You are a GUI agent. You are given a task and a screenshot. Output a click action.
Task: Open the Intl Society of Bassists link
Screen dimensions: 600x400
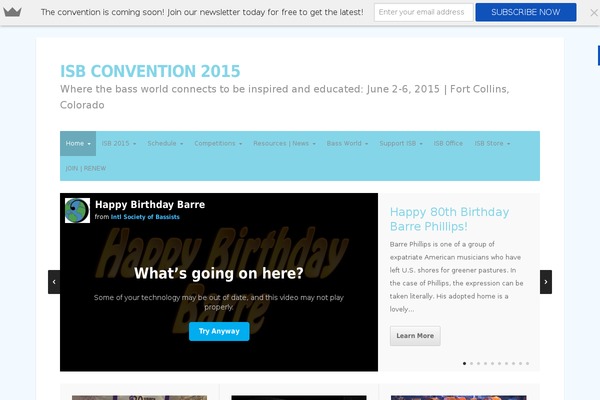pos(145,217)
